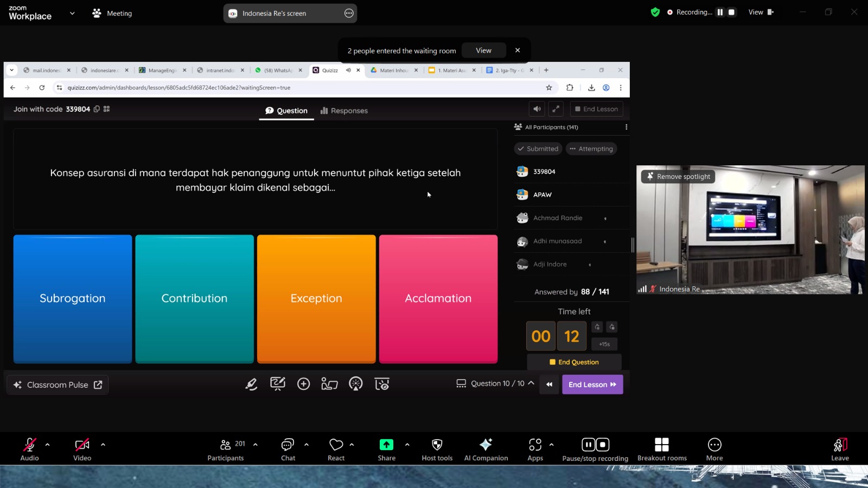Open Host tools shield icon
Screen dimensions: 868x488
click(437, 450)
